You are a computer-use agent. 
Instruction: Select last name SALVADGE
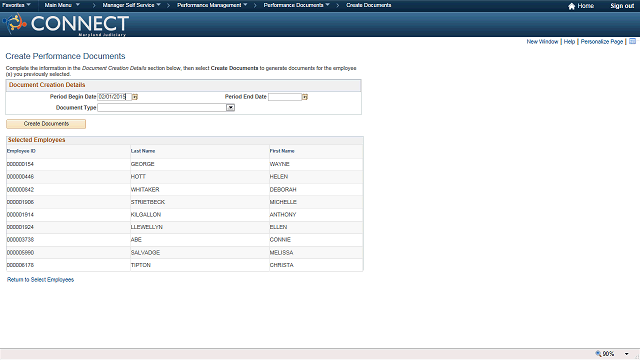point(145,253)
